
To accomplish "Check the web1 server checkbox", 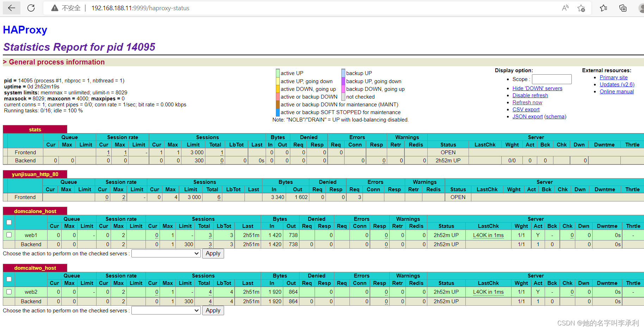I will pyautogui.click(x=9, y=235).
